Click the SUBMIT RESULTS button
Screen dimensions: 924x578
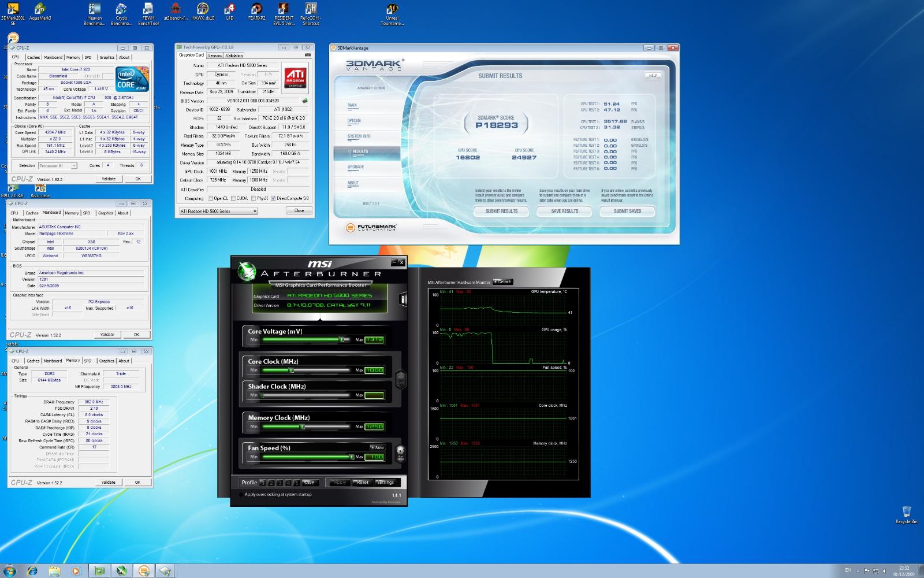(x=501, y=211)
